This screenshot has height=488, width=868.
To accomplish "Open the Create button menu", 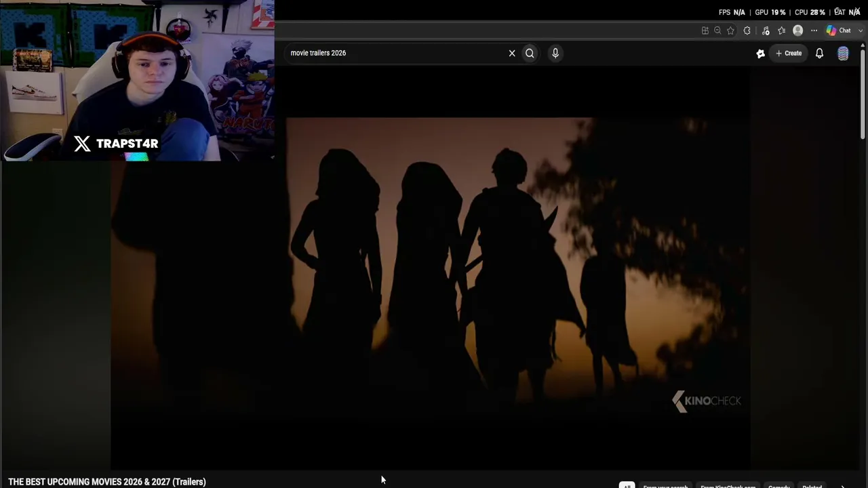I will (x=789, y=53).
